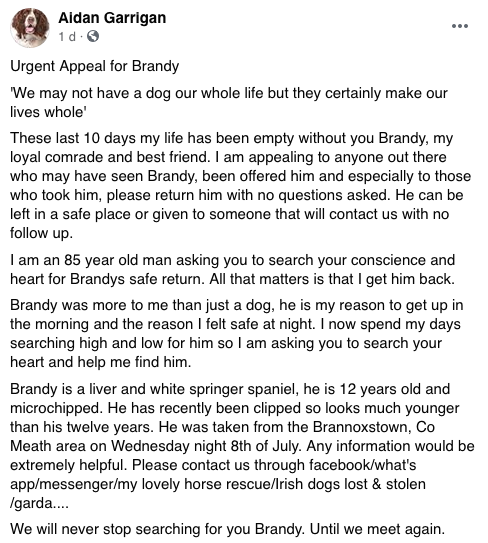Select the quote beginning "We may not have a dog"
The image size is (488, 543).
[229, 103]
